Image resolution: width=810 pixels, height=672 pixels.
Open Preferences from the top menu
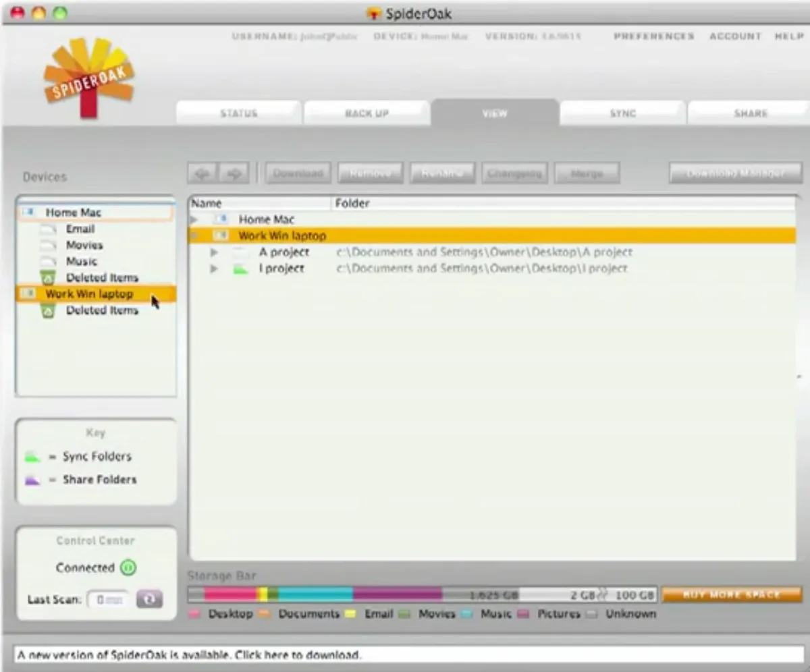[x=653, y=36]
